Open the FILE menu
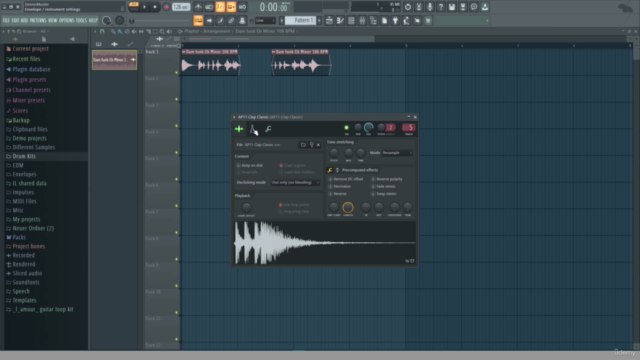The width and height of the screenshot is (640, 360). [6, 20]
